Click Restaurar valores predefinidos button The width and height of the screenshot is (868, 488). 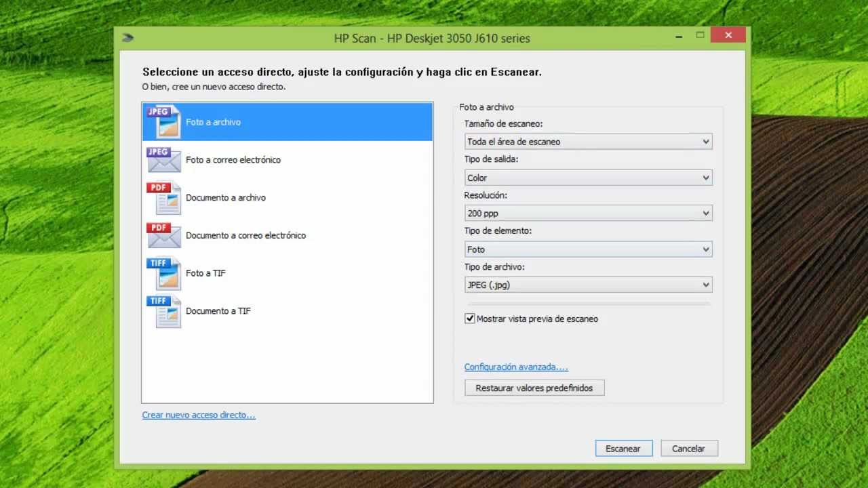coord(534,388)
